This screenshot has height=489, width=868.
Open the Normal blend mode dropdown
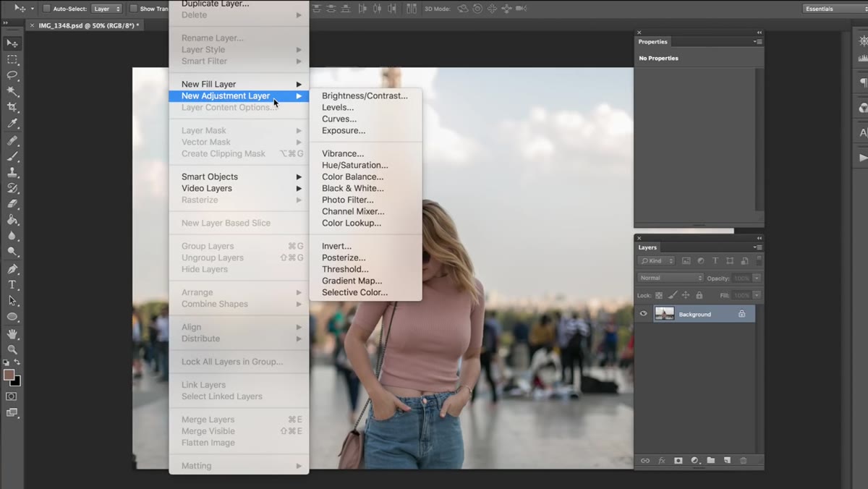click(671, 278)
